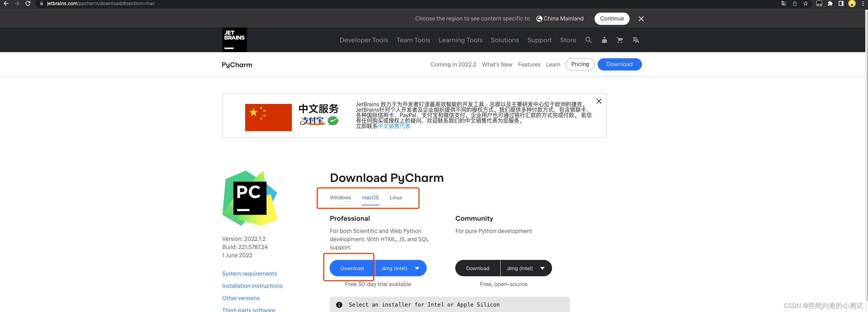Click the 中文销售代表 link

click(x=394, y=126)
